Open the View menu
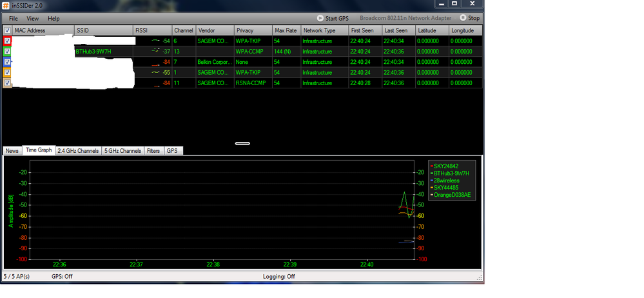The image size is (644, 298). [x=32, y=19]
